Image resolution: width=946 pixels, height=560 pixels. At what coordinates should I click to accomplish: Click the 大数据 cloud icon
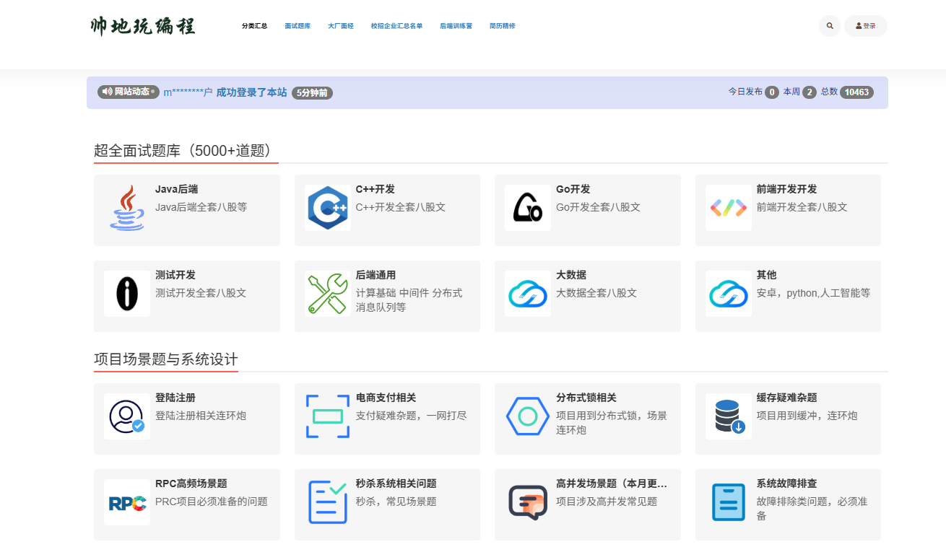(528, 294)
